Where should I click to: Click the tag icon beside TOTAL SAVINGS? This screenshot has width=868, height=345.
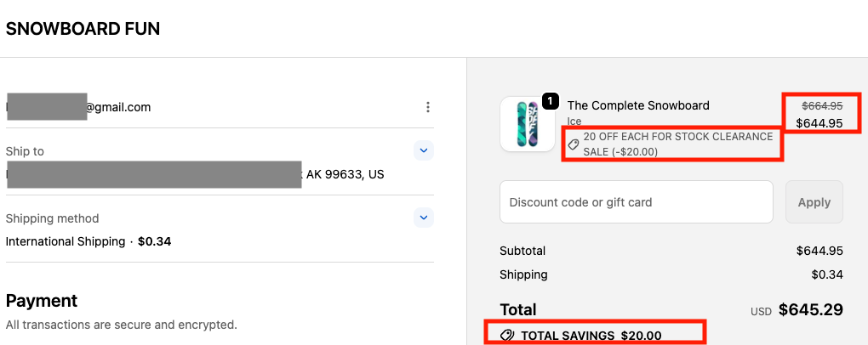(x=508, y=336)
